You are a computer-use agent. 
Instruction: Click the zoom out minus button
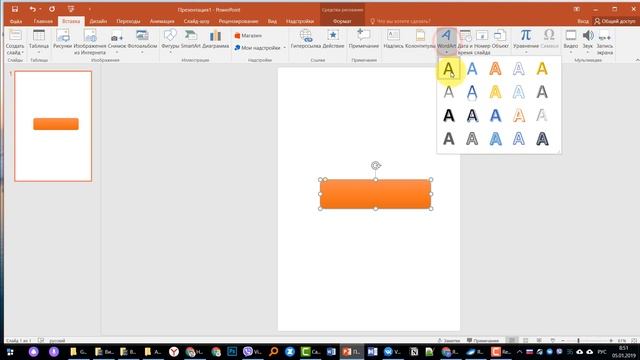coord(563,340)
